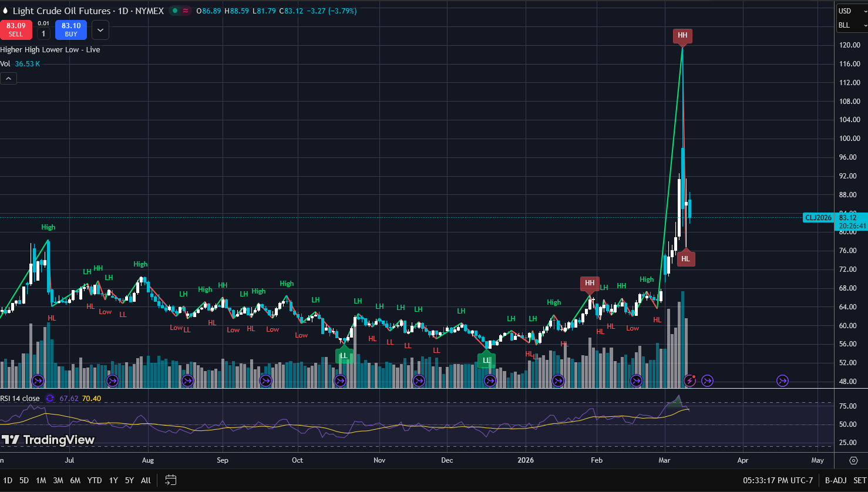868x492 pixels.
Task: Select the 3M time range
Action: pyautogui.click(x=58, y=480)
